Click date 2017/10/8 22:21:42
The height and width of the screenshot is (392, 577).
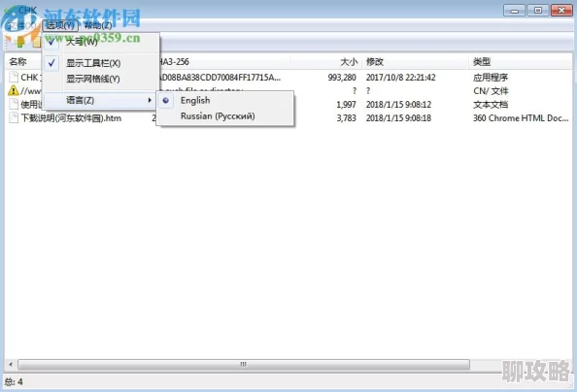point(401,78)
